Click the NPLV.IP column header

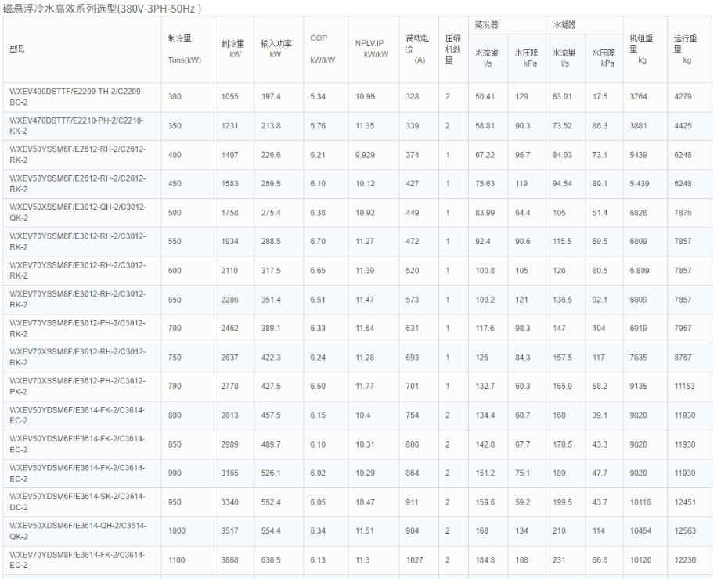(x=370, y=49)
